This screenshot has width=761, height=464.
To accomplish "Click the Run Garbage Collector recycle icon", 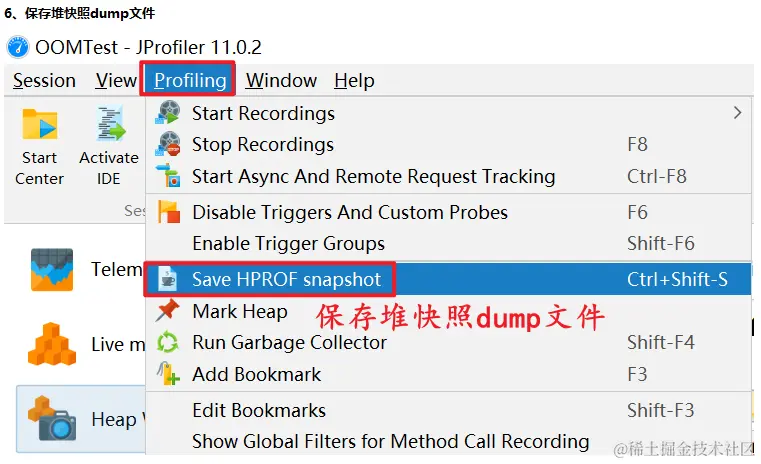I will 168,342.
